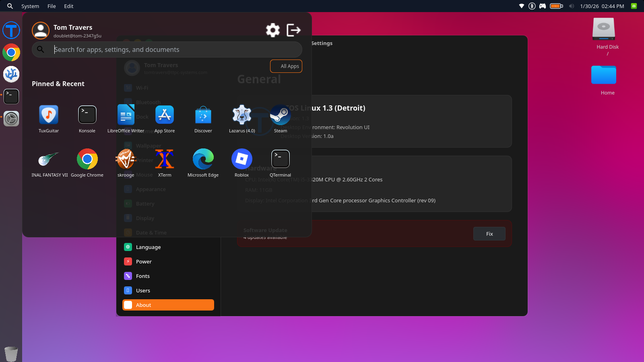Launch Microsoft Edge from pinned apps

pos(203,159)
